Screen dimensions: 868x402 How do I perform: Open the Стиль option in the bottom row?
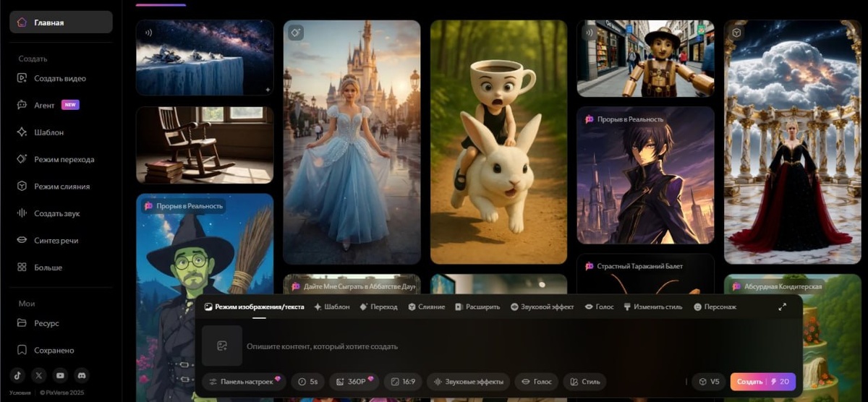(584, 381)
